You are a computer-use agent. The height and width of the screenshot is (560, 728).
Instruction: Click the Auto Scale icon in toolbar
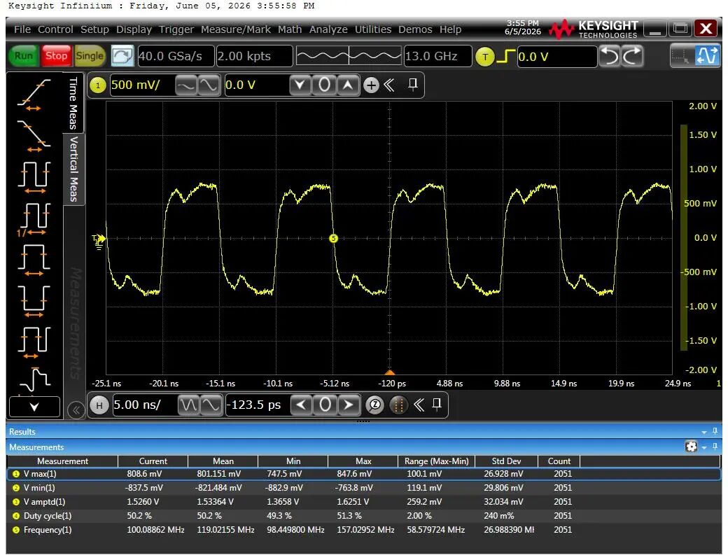[x=122, y=56]
